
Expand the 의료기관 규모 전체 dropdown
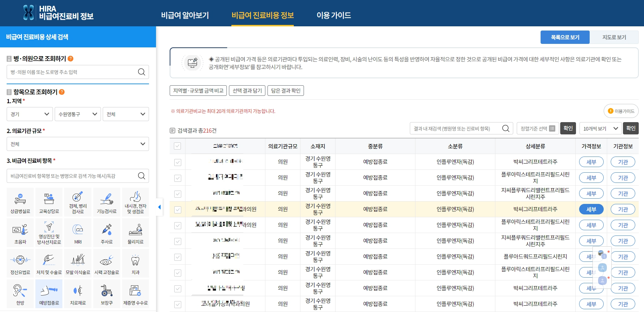coord(78,144)
